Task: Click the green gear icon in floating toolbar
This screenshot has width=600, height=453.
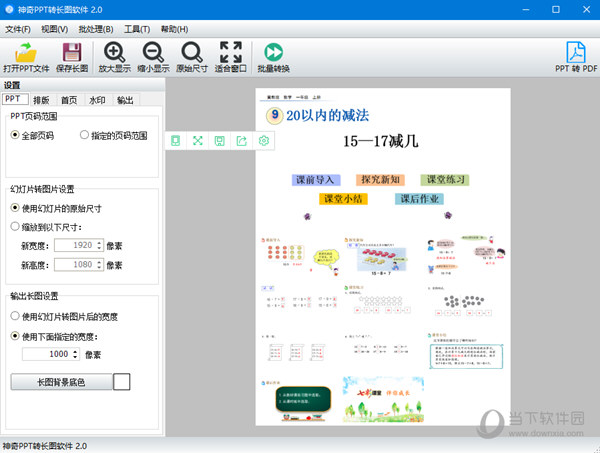Action: coord(264,141)
